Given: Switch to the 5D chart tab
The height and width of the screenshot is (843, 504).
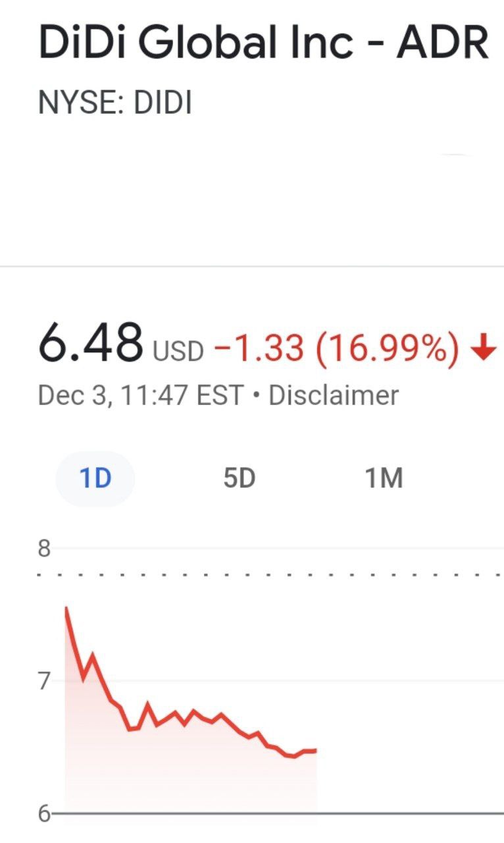Looking at the screenshot, I should (x=239, y=479).
